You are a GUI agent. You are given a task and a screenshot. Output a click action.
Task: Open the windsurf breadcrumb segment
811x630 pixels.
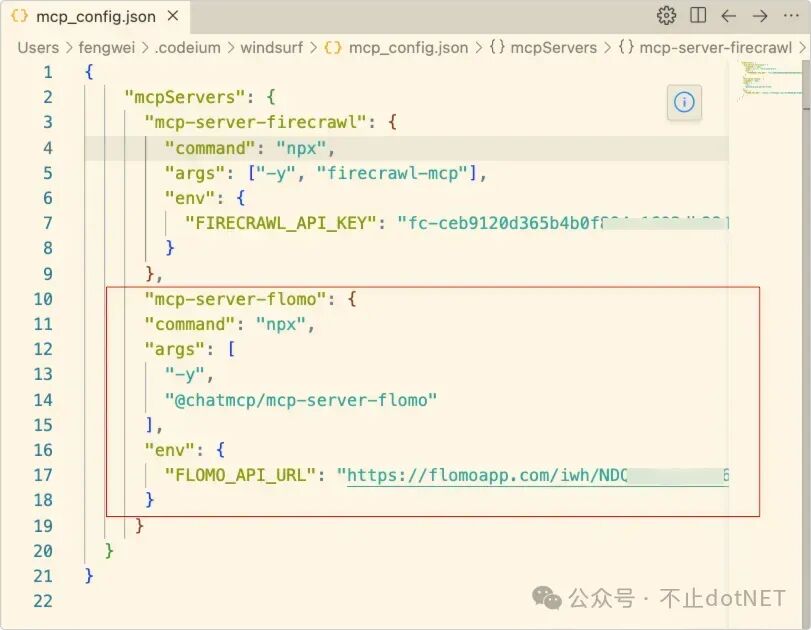(271, 48)
